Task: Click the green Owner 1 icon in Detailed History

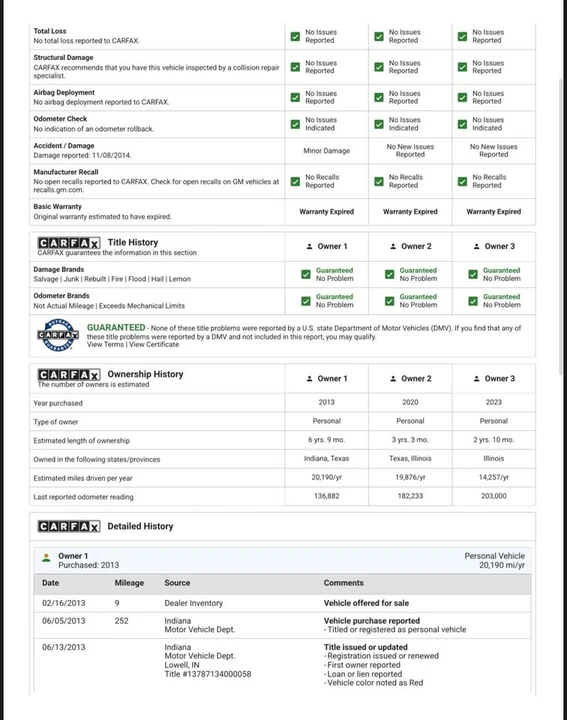Action: click(46, 558)
